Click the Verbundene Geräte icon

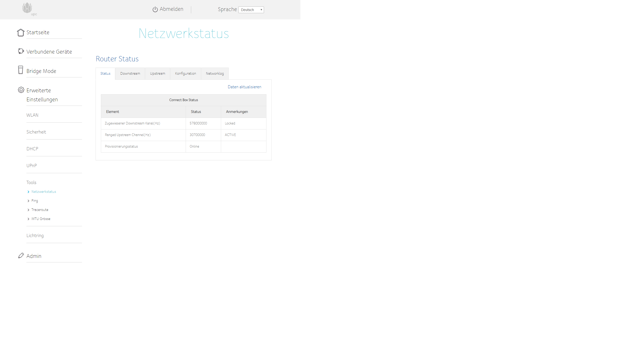(x=21, y=51)
